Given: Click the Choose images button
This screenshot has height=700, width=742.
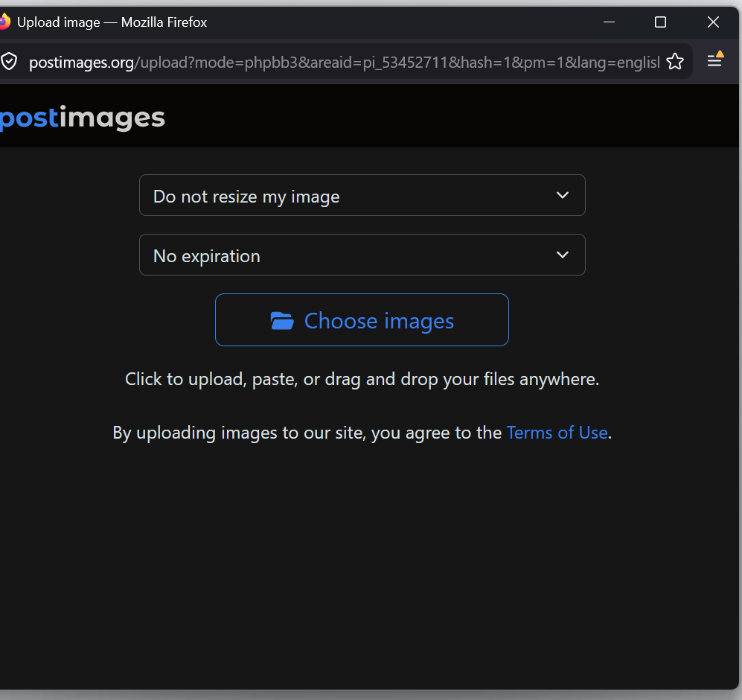Looking at the screenshot, I should coord(362,320).
